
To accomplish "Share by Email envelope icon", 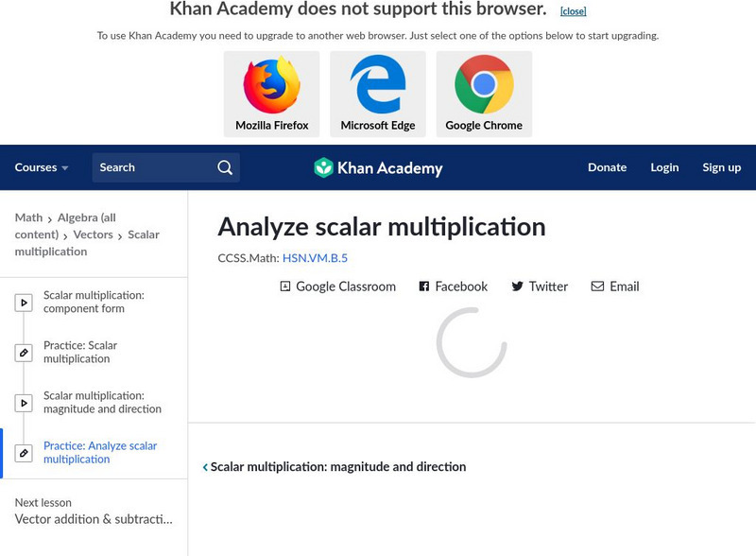I will coord(597,287).
